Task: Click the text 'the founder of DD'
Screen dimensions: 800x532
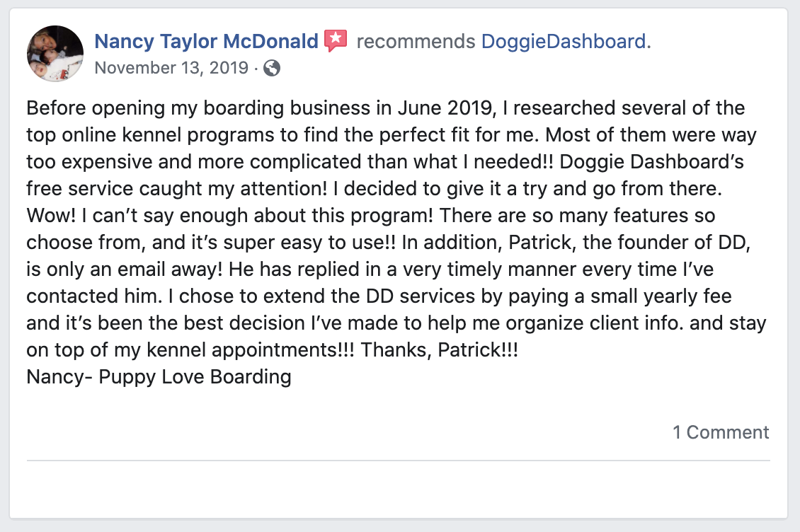Action: coord(664,242)
